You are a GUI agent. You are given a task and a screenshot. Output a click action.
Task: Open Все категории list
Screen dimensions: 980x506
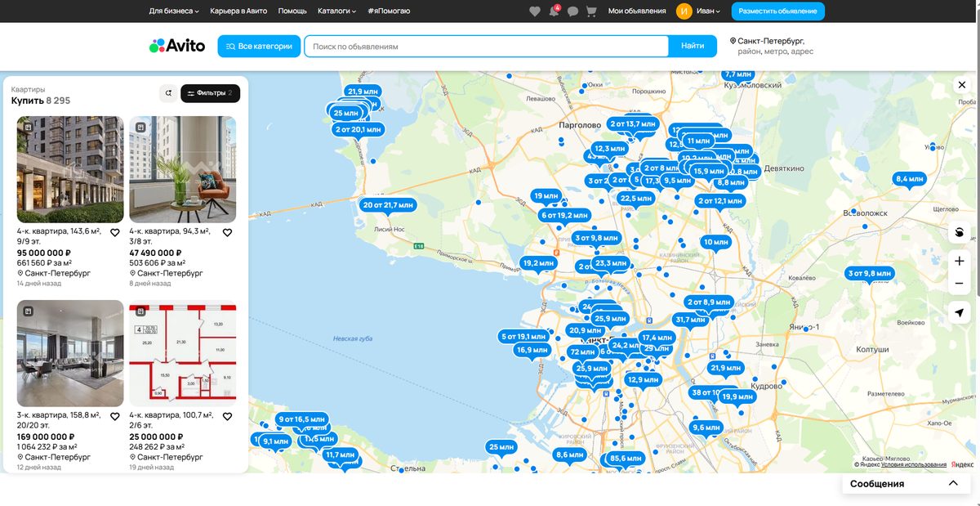point(259,47)
